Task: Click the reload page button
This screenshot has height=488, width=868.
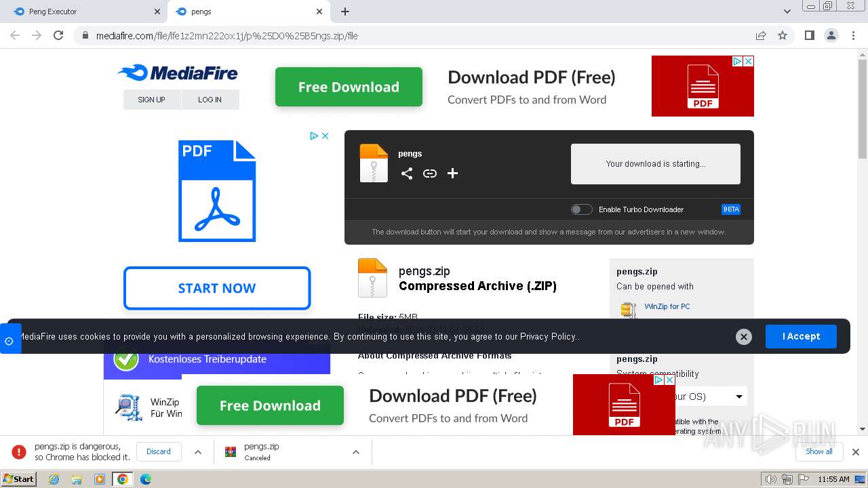Action: [x=58, y=35]
